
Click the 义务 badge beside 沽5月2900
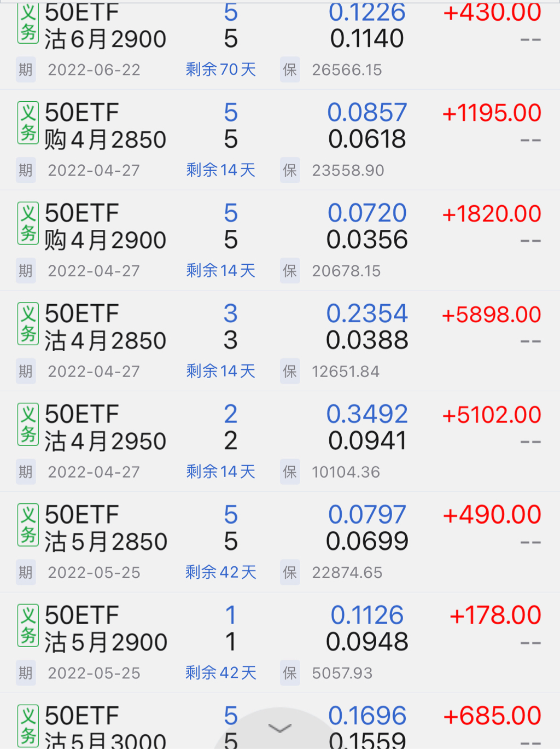(x=28, y=626)
